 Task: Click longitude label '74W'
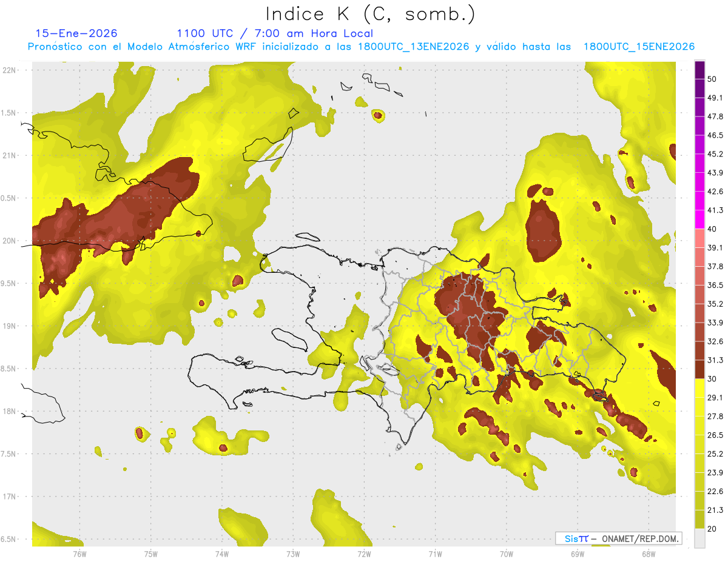tap(222, 554)
